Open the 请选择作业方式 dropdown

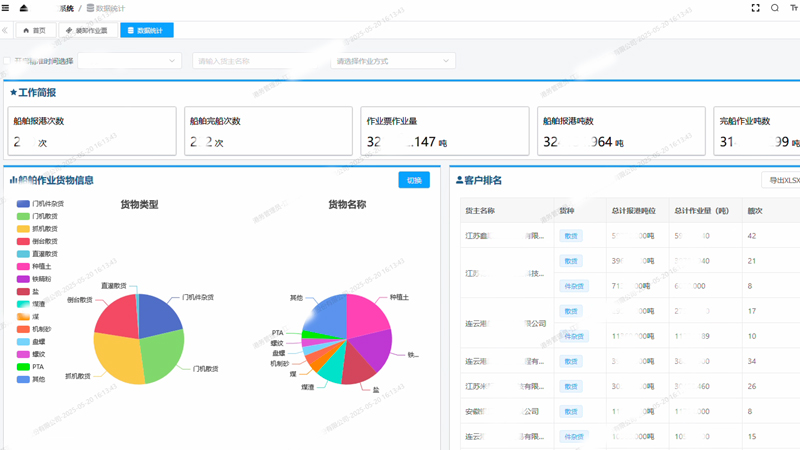[x=393, y=61]
